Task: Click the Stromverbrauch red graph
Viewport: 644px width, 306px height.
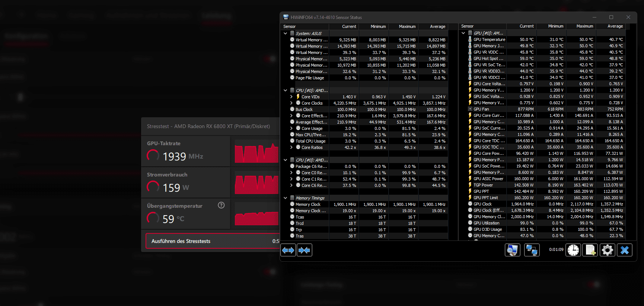Action: [x=256, y=184]
